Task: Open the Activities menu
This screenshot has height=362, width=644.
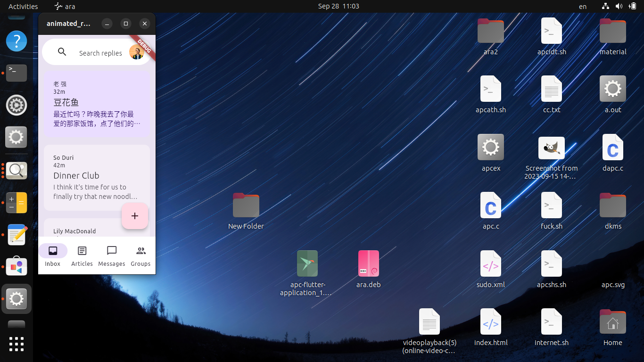Action: tap(23, 6)
